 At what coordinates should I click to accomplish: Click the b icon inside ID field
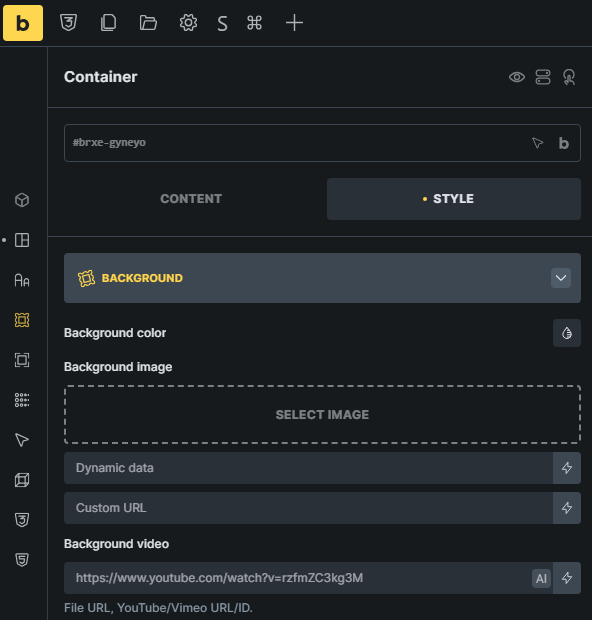564,143
